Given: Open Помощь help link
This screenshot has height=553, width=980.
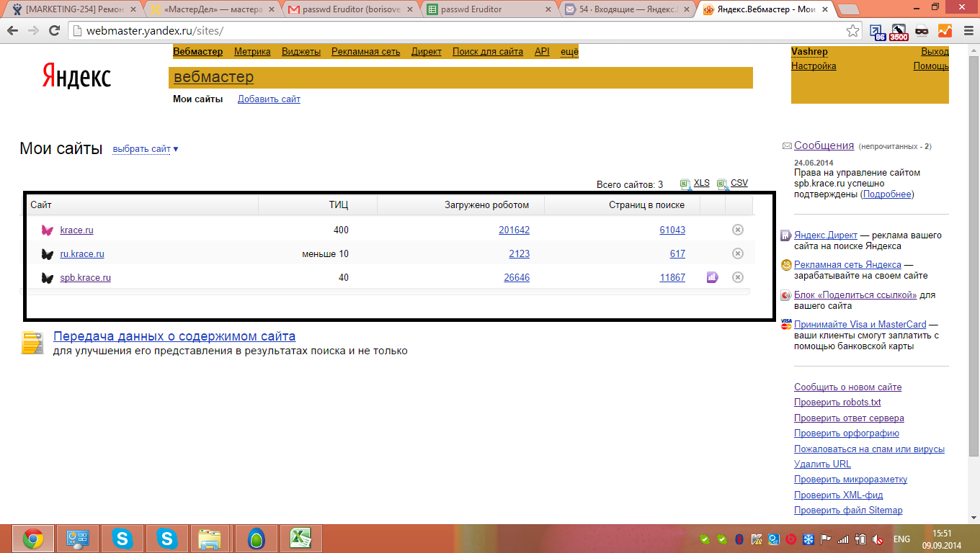Looking at the screenshot, I should 931,66.
